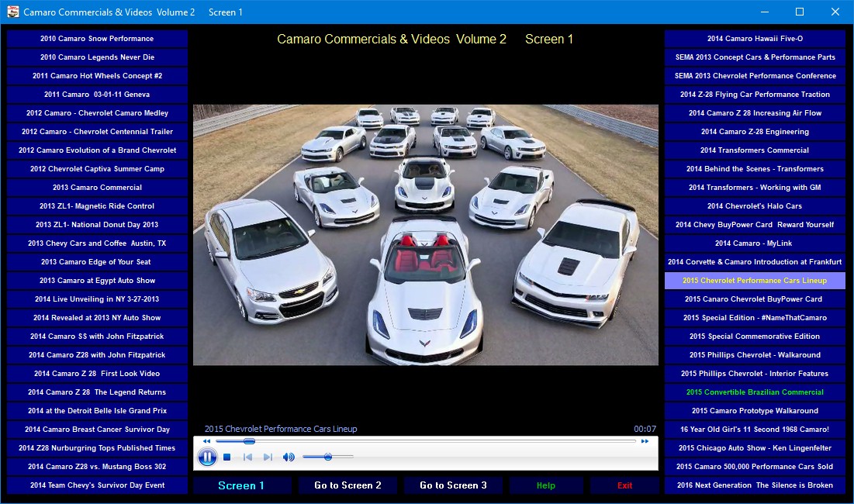The image size is (854, 504).
Task: Select 2012 Chevrolet Centennial Trailer
Action: tap(97, 132)
